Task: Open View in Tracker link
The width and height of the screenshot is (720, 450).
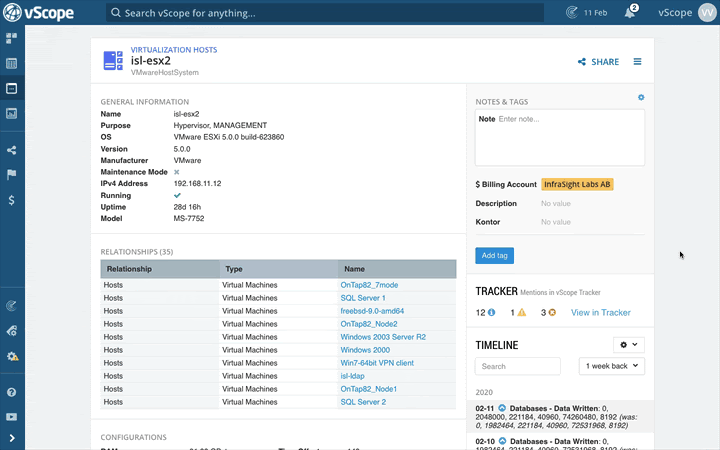Action: [601, 312]
